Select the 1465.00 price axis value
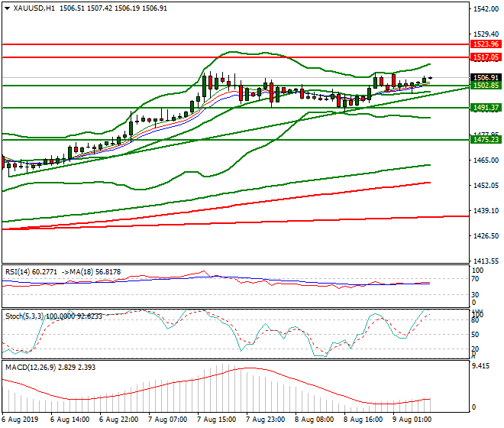The width and height of the screenshot is (504, 428). 486,160
